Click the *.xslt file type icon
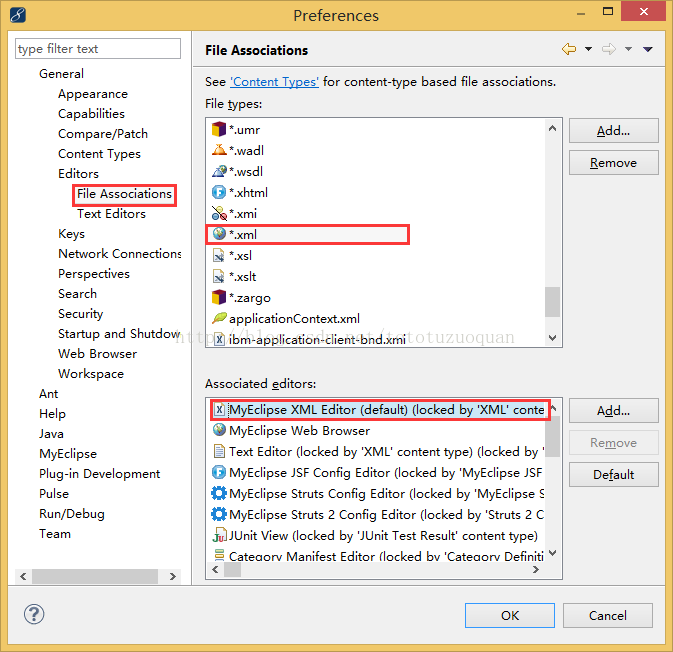The width and height of the screenshot is (673, 652). click(219, 276)
